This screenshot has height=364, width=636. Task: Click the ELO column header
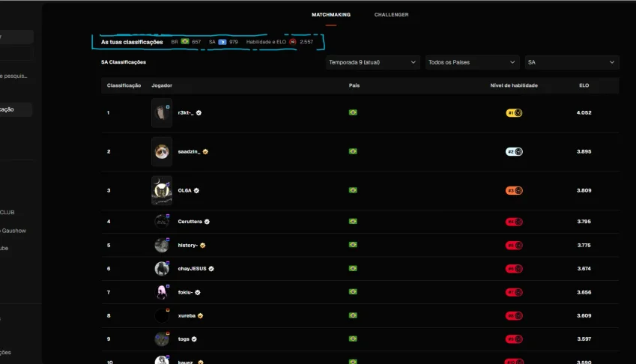pos(584,85)
